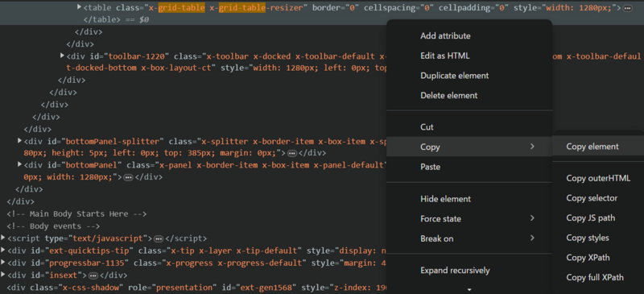The width and height of the screenshot is (644, 294).
Task: Click the cellspacing="0" attribute
Action: click(x=398, y=8)
